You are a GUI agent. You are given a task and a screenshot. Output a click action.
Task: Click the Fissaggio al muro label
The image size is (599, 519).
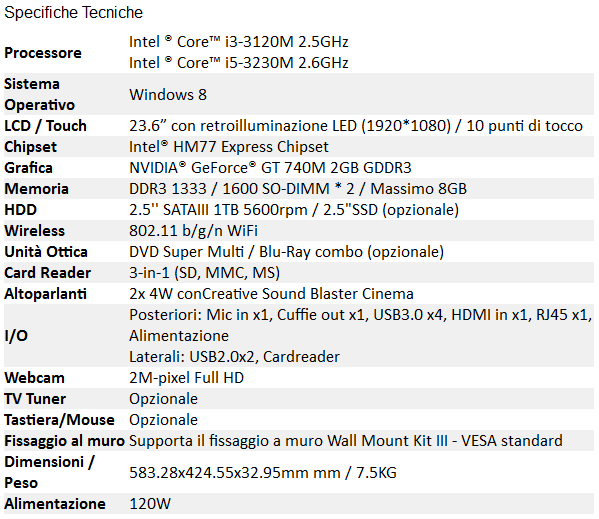tap(65, 441)
